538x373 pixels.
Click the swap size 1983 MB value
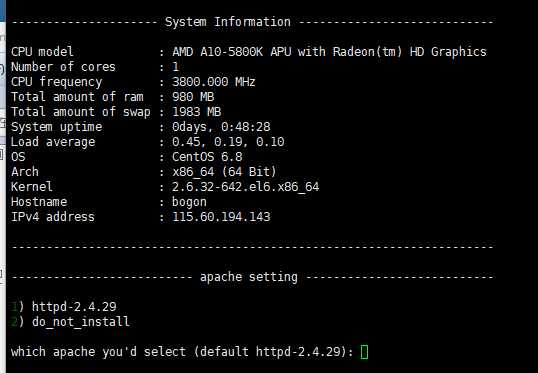(x=197, y=112)
